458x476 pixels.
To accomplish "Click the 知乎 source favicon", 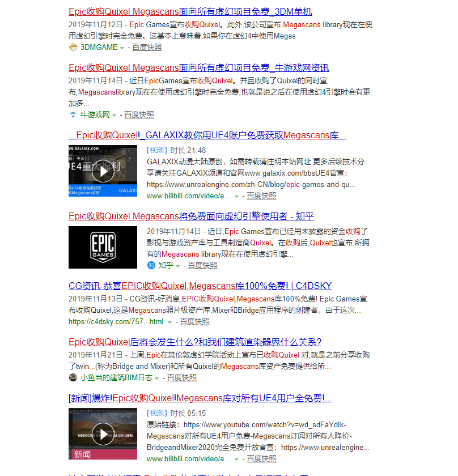I will point(151,266).
